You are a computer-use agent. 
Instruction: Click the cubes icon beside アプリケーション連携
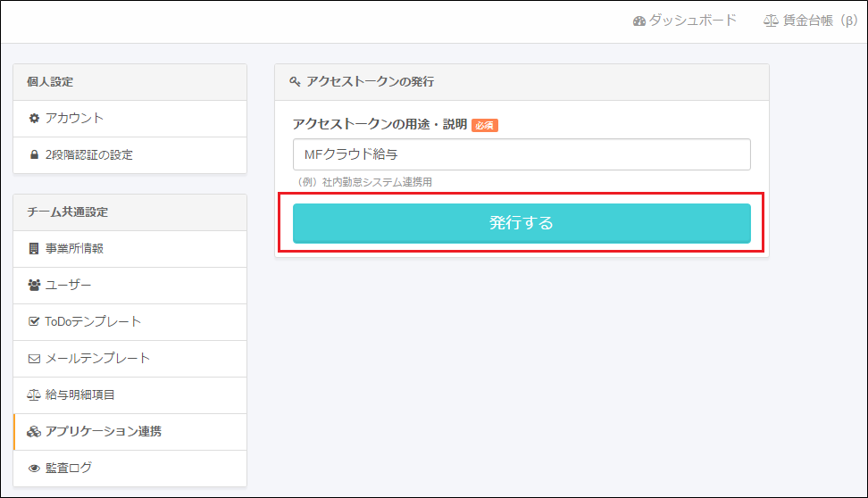pyautogui.click(x=34, y=432)
